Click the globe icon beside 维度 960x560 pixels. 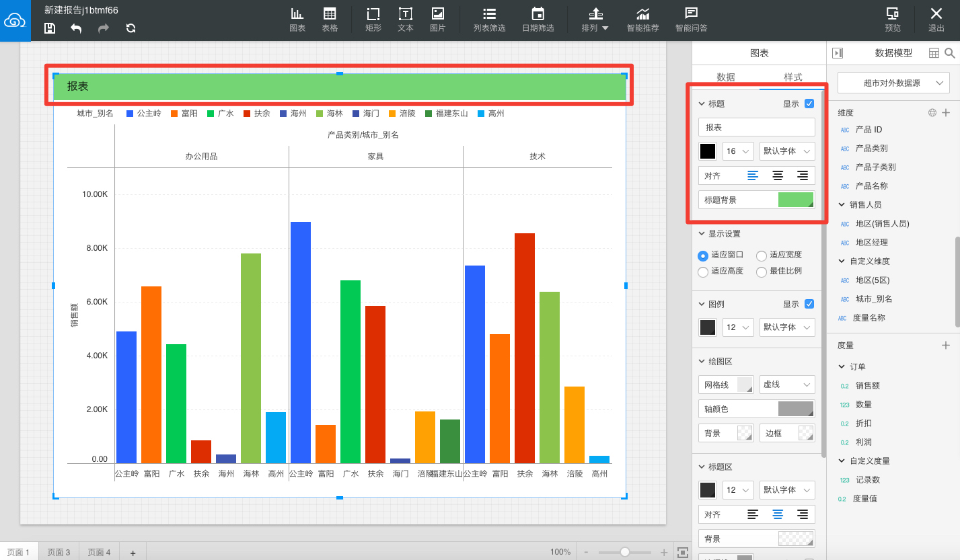(x=932, y=113)
